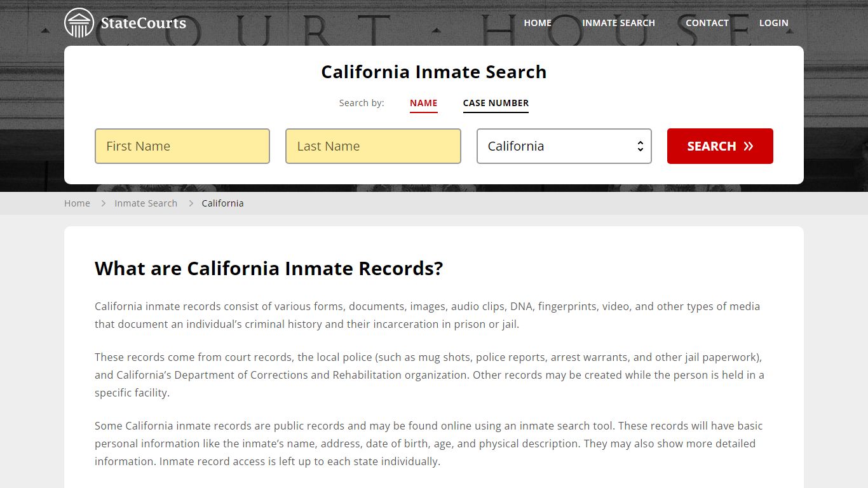
Task: Click the double chevron icon on SEARCH
Action: [749, 146]
